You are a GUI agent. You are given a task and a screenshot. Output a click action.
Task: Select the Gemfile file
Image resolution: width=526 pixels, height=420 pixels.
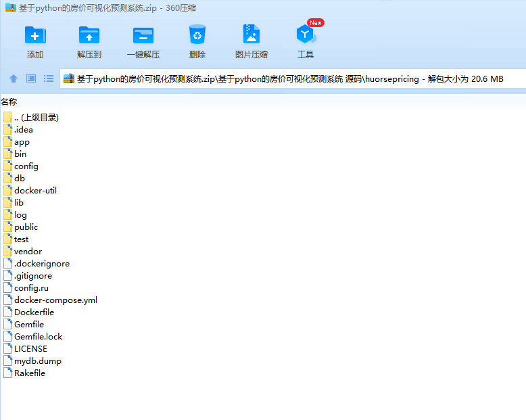(x=24, y=325)
